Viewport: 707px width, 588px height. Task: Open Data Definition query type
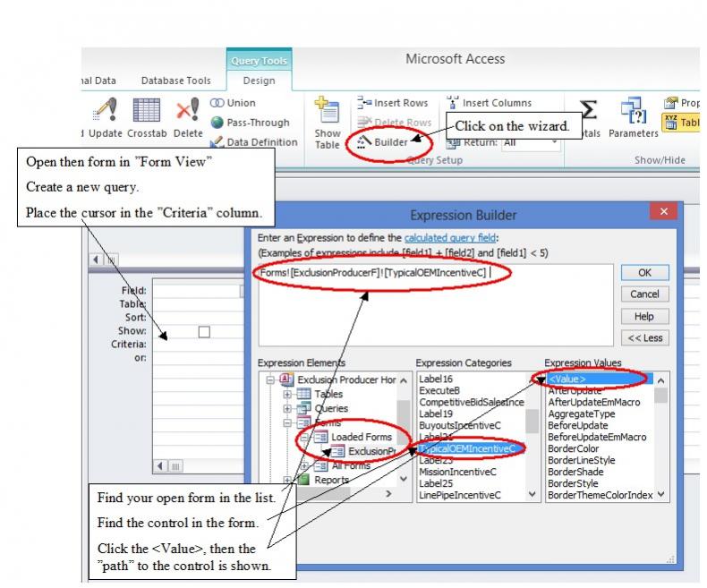tap(254, 142)
